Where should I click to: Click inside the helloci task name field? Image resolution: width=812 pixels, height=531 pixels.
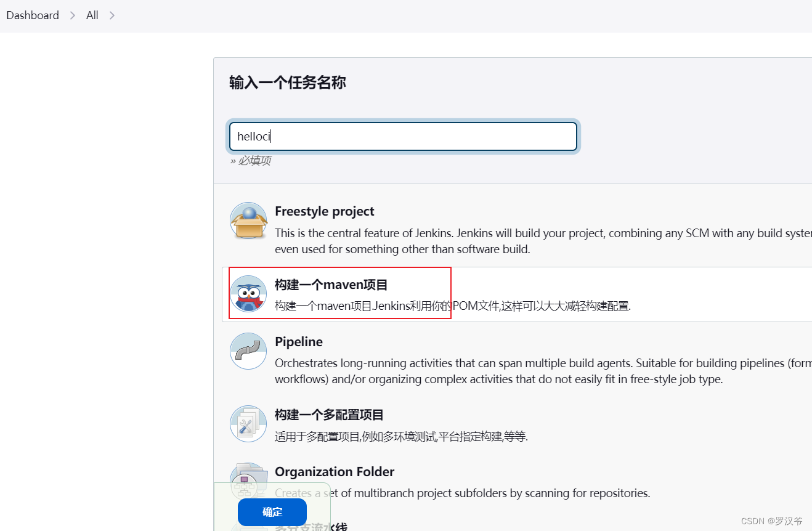402,136
